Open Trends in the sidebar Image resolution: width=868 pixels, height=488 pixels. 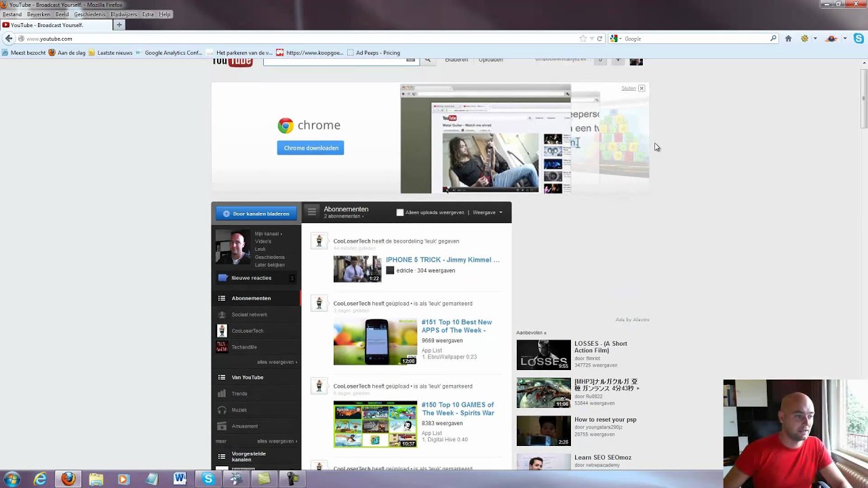pyautogui.click(x=239, y=394)
